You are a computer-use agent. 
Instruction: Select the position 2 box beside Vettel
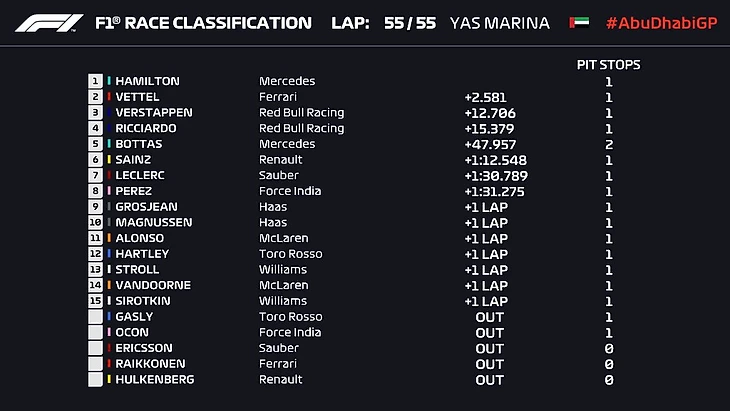[96, 97]
